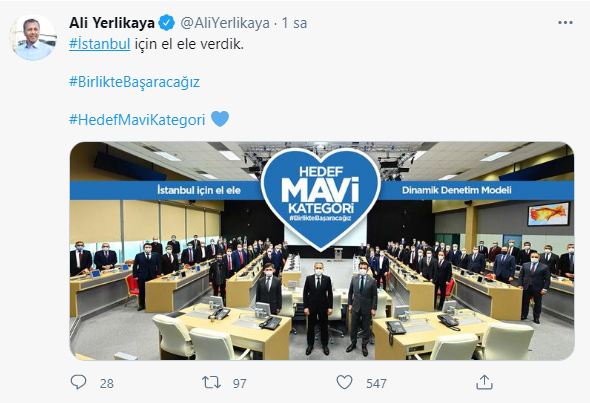Click the tweet text 'için el ele verdik'
This screenshot has height=403, width=590.
[189, 44]
